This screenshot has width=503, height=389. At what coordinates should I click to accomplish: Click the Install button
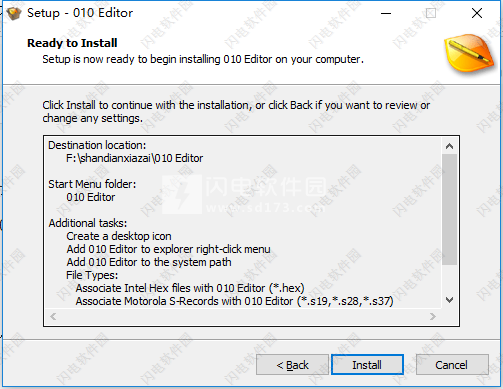(x=367, y=365)
